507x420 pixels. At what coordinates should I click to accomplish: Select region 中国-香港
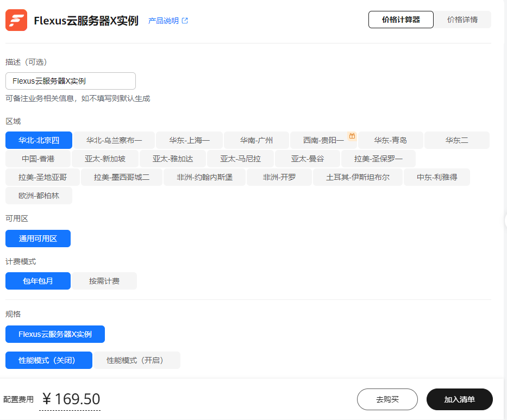coord(38,159)
